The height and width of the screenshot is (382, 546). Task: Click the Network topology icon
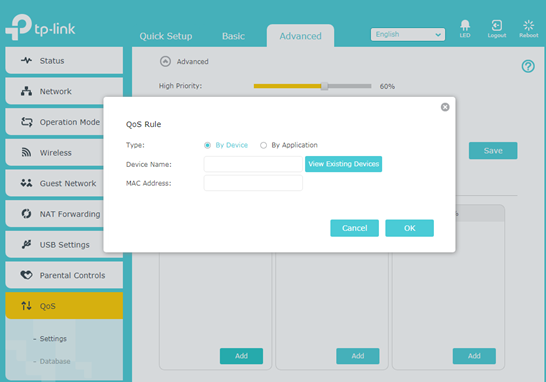26,91
